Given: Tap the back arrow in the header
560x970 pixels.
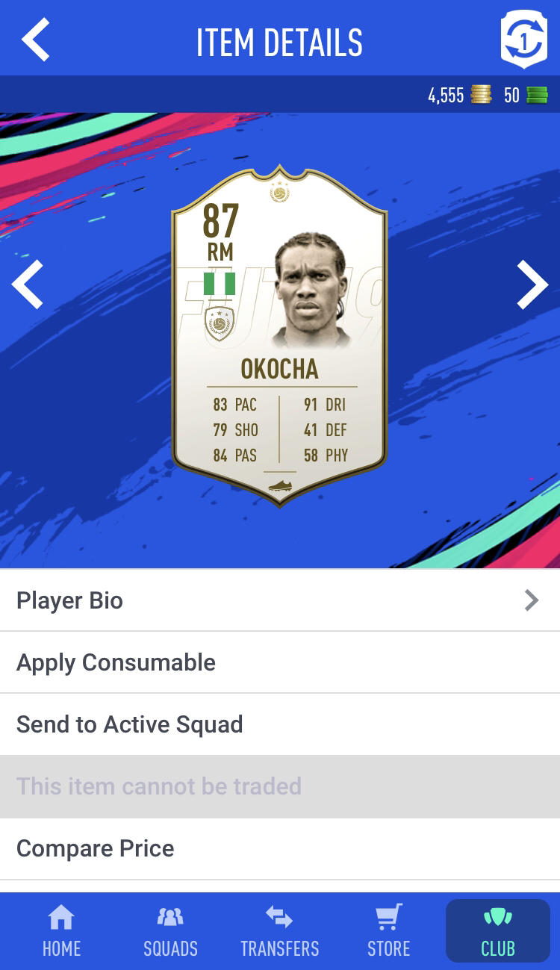Looking at the screenshot, I should click(x=35, y=40).
